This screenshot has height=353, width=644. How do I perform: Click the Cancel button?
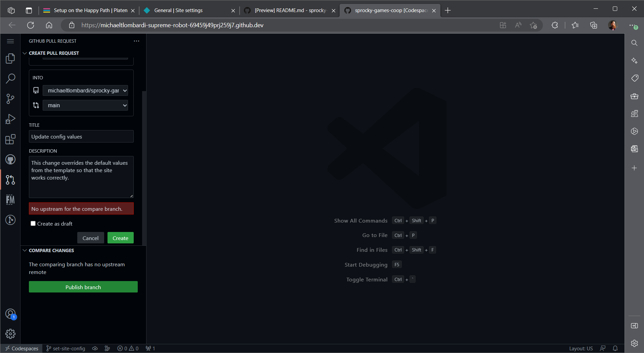point(90,238)
